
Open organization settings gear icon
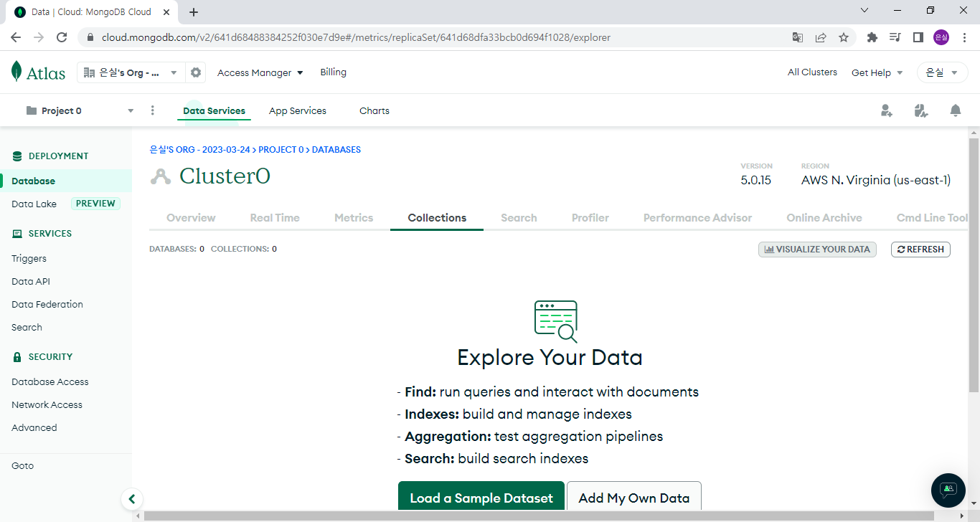(x=196, y=72)
